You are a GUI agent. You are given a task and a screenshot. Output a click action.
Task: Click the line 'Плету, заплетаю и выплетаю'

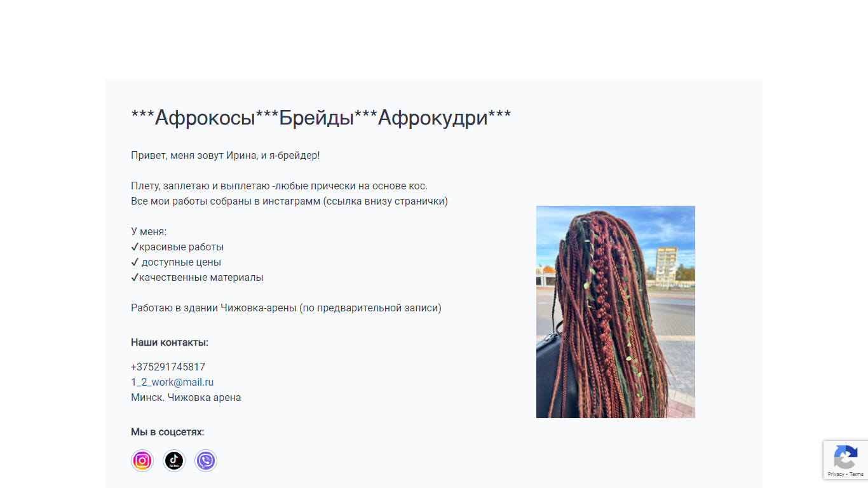coord(280,186)
